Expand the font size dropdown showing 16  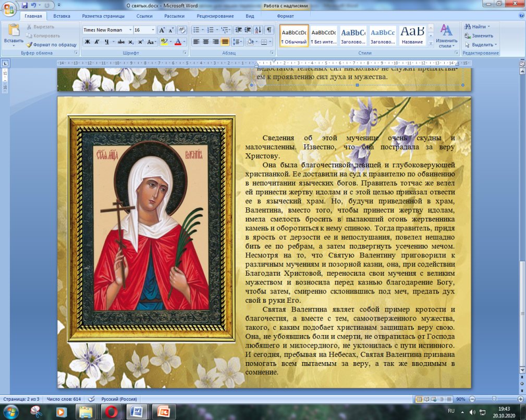tap(153, 30)
